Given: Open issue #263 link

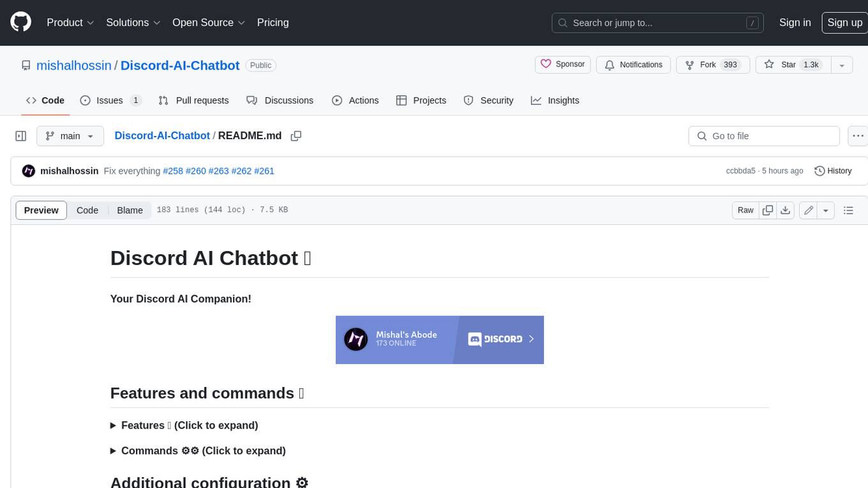Looking at the screenshot, I should coord(218,171).
